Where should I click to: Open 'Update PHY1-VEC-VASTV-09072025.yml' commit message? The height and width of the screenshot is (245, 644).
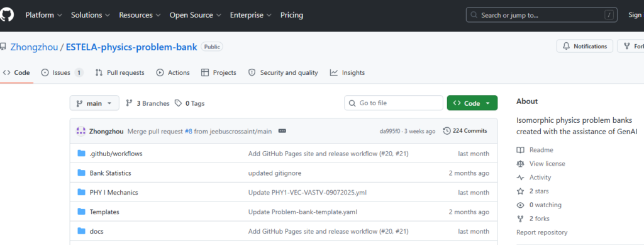pyautogui.click(x=307, y=192)
